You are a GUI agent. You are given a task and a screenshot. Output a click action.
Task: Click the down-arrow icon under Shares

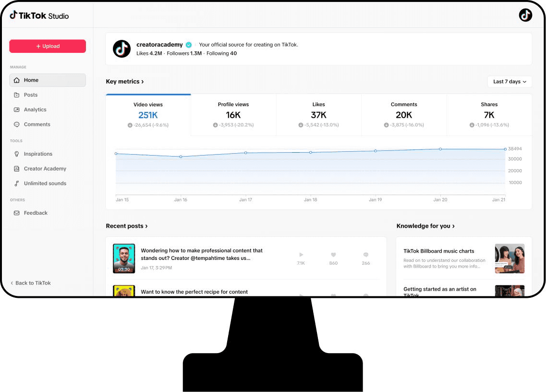click(x=472, y=125)
